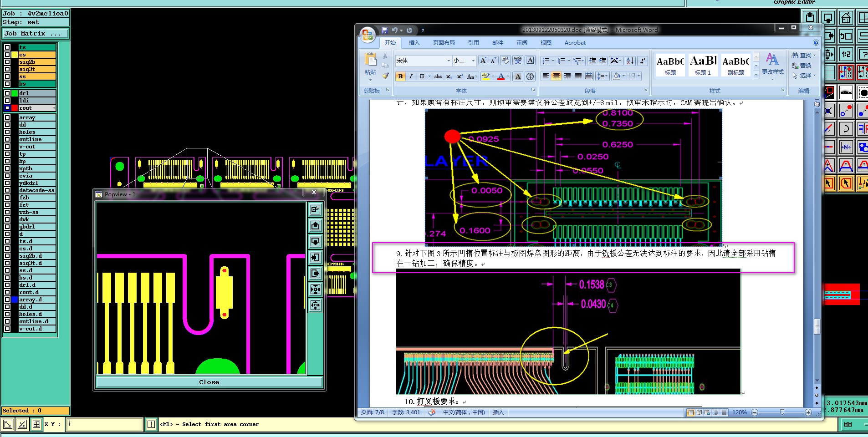Toggle checkbox for the outline layer
Screen dimensions: 868x437
click(7, 139)
